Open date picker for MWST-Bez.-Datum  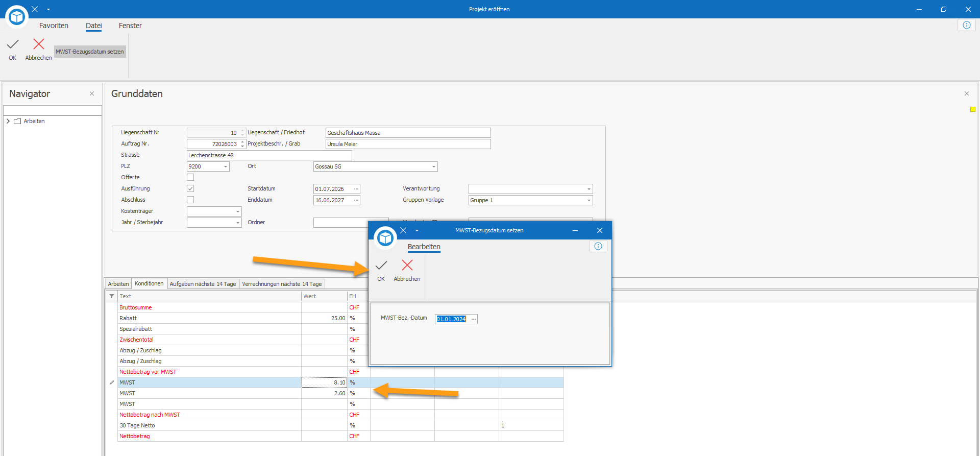473,319
